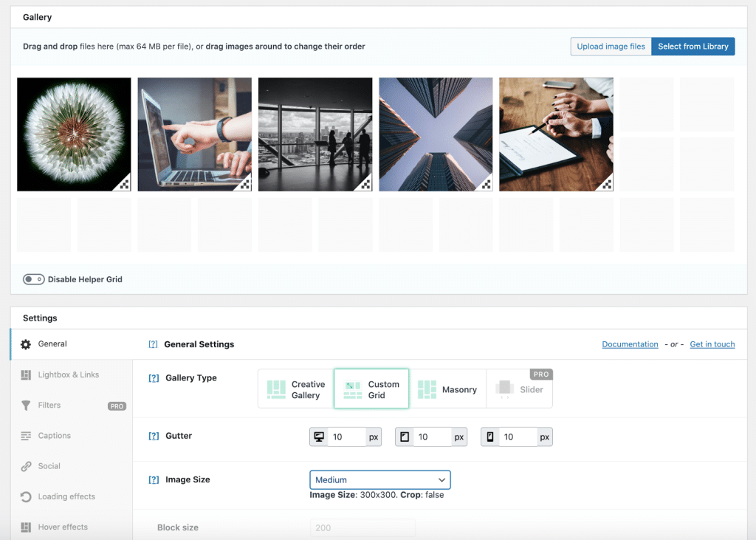The width and height of the screenshot is (756, 540).
Task: Click resize handle on black-and-white office image
Action: point(365,184)
